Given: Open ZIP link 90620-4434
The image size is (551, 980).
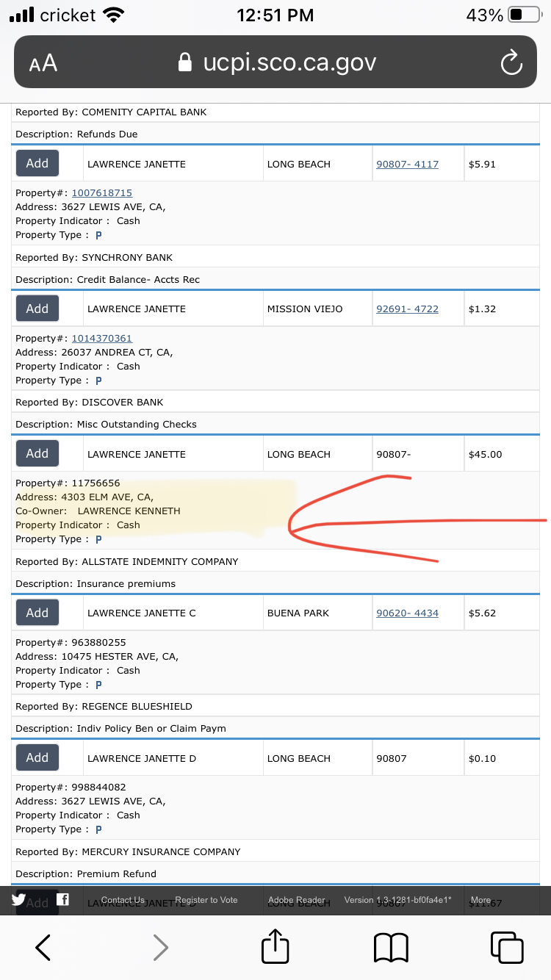Looking at the screenshot, I should click(x=407, y=613).
